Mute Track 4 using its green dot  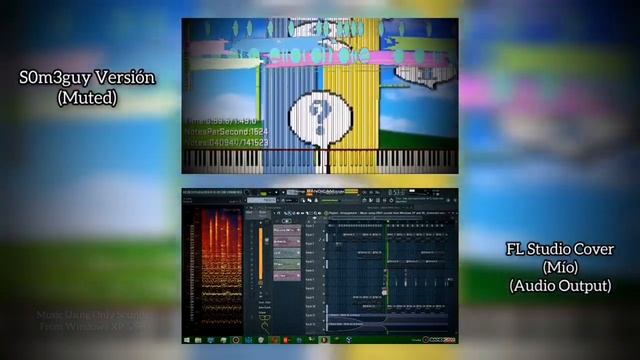tap(324, 258)
